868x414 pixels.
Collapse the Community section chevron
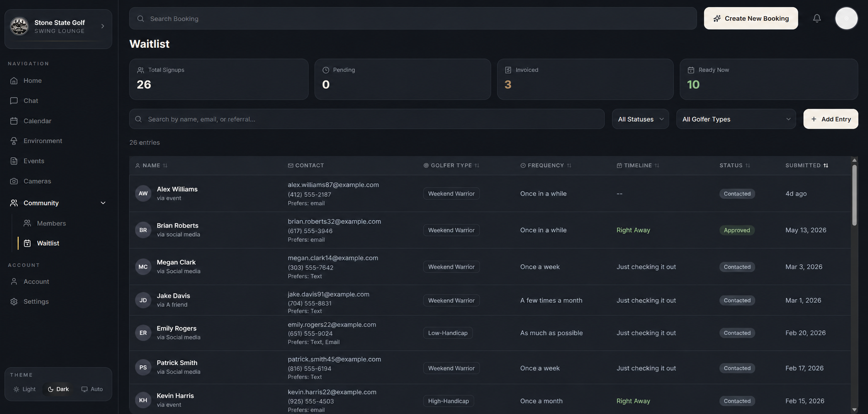point(103,203)
